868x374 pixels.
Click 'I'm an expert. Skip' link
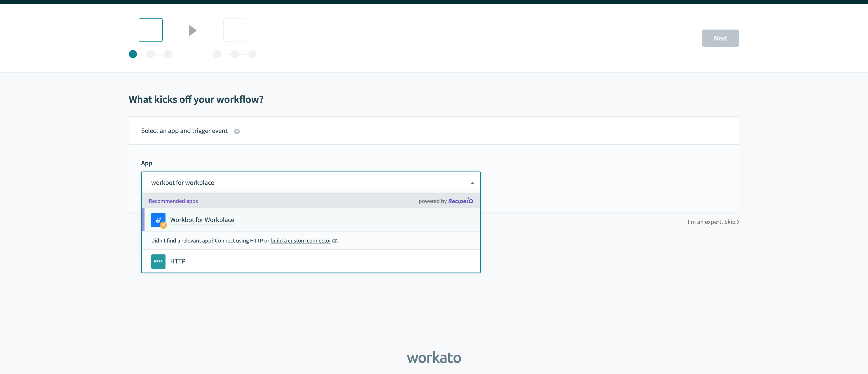pyautogui.click(x=711, y=222)
